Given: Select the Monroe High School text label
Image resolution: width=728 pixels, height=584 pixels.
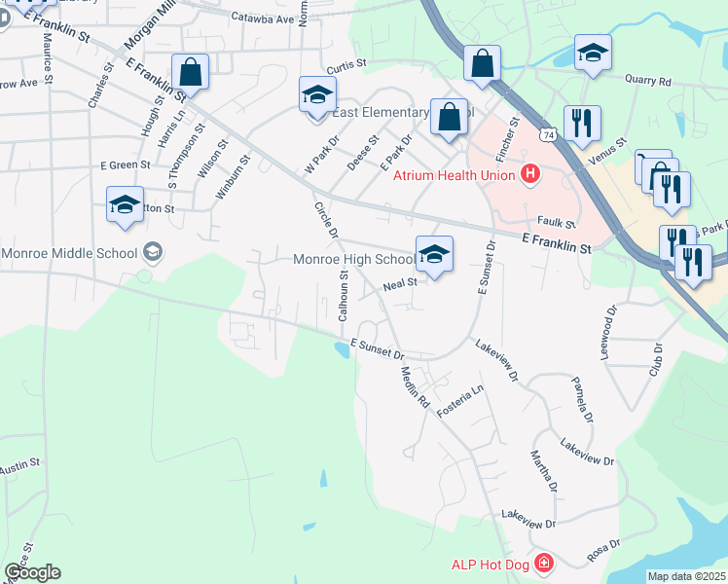Looking at the screenshot, I should (x=354, y=259).
